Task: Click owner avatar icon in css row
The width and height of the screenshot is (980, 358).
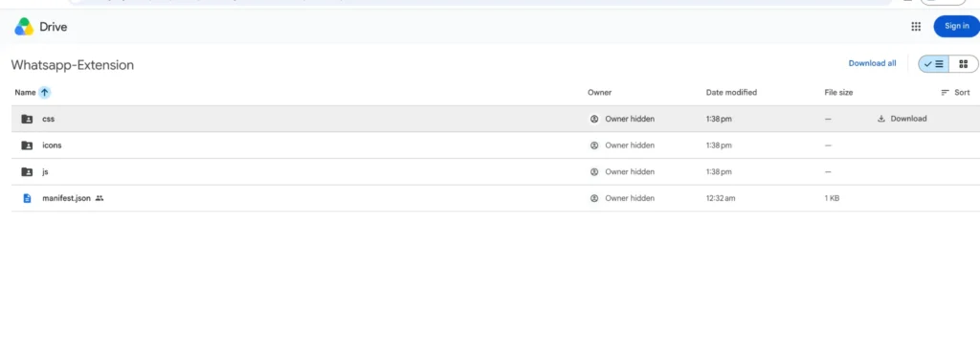Action: 594,119
